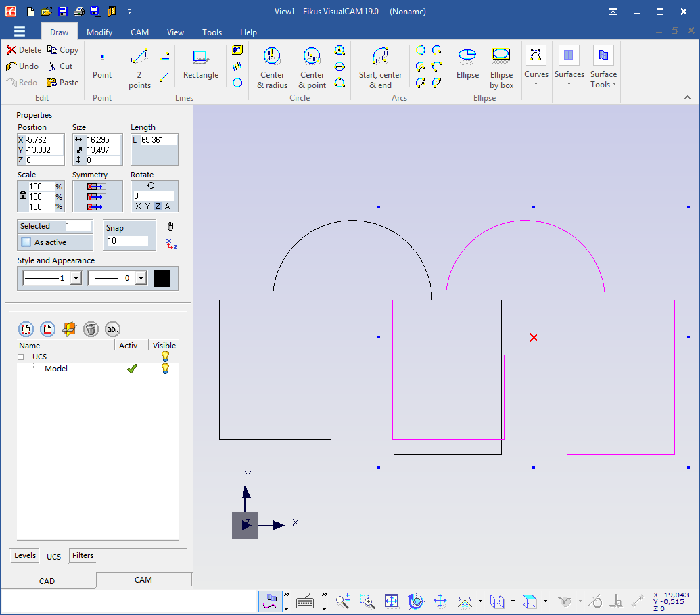Toggle the scale lock padlock
The height and width of the screenshot is (615, 700).
coord(23,196)
